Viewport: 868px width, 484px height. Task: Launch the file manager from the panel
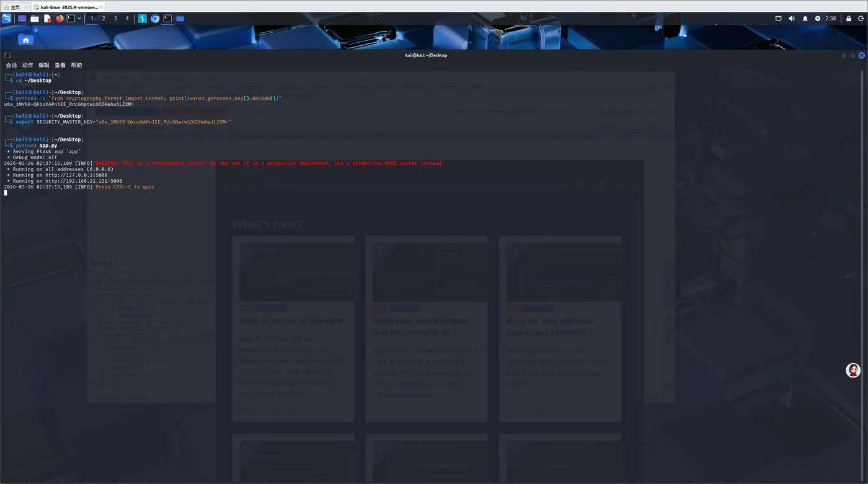tap(35, 19)
